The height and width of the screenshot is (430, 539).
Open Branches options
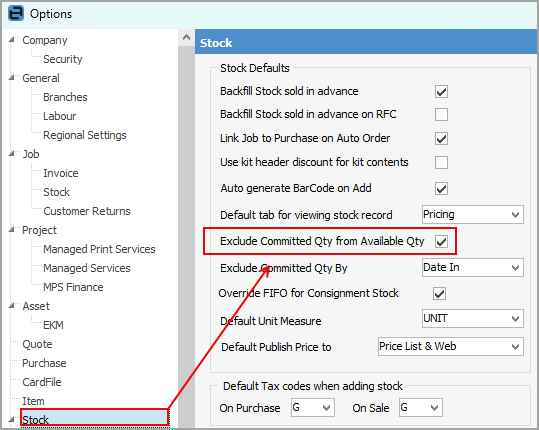point(65,97)
